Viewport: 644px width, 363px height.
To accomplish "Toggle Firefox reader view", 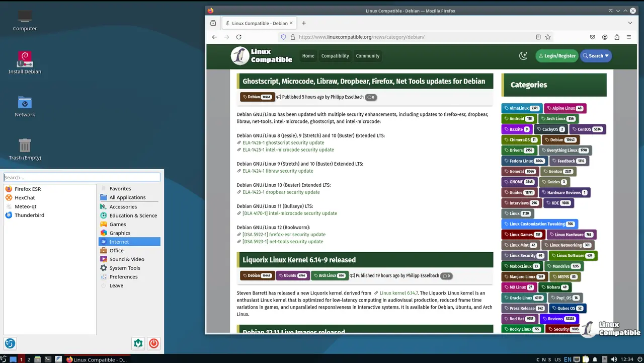I will coord(538,37).
